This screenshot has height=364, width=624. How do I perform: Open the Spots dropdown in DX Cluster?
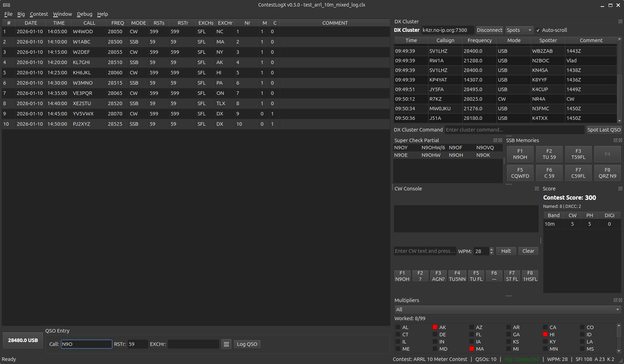[x=519, y=30]
